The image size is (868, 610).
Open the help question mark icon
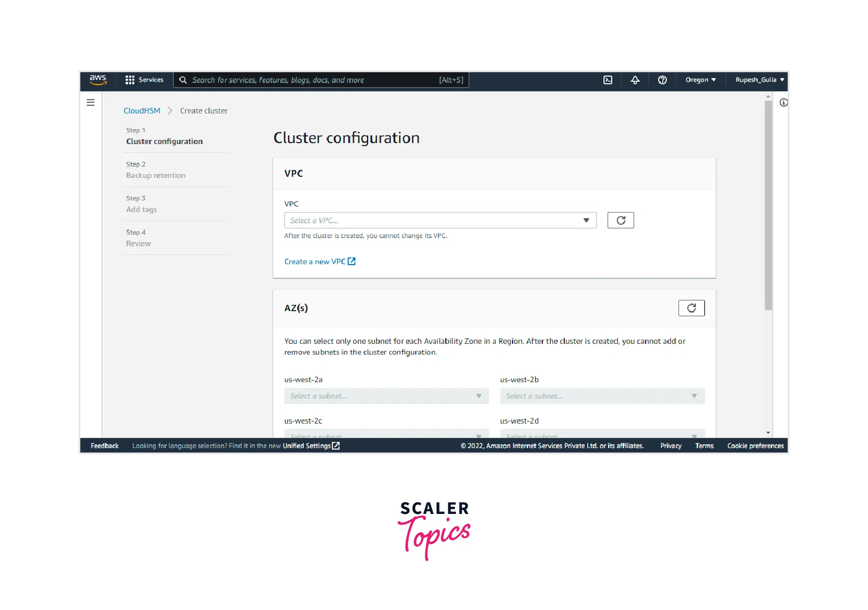pyautogui.click(x=662, y=80)
